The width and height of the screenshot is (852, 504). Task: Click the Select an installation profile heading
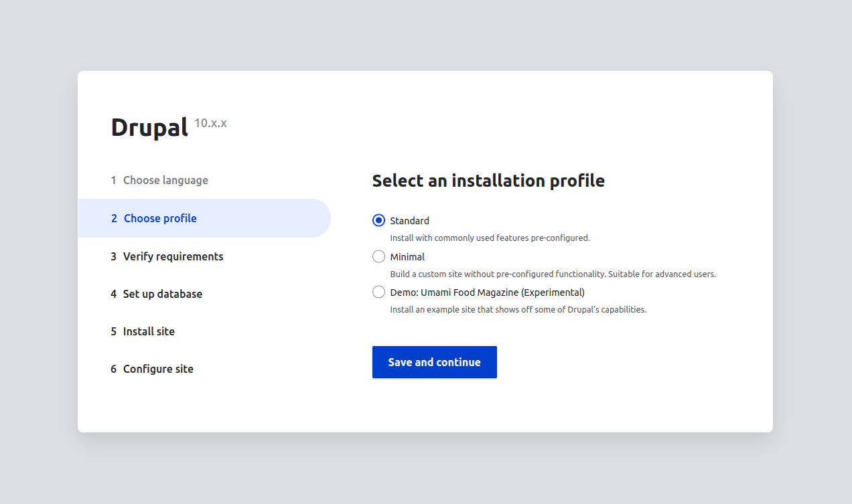488,181
